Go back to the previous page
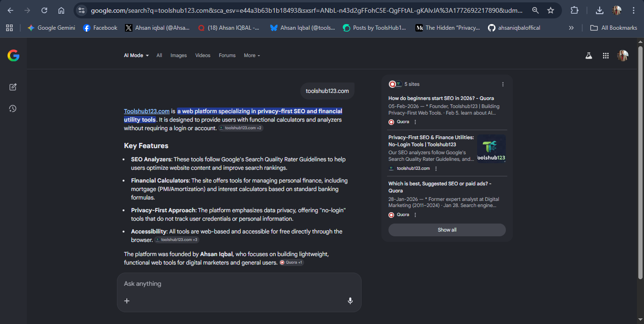The image size is (644, 324). coord(10,10)
